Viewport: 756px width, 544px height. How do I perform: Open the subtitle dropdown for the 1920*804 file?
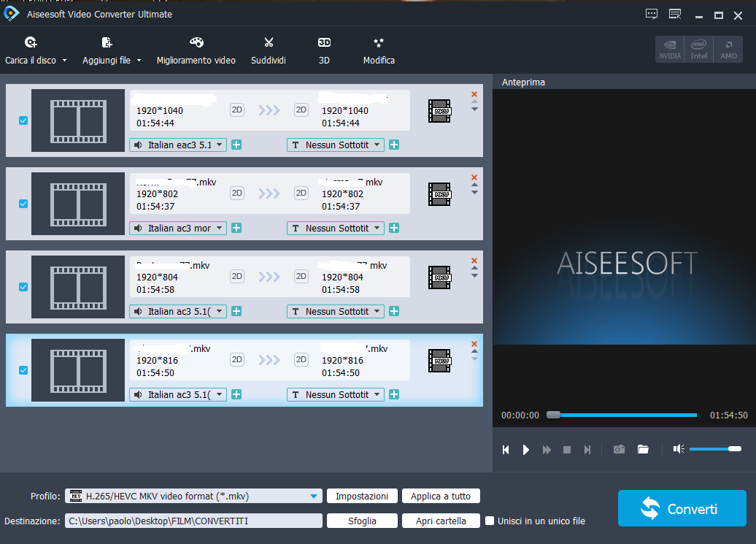(336, 311)
